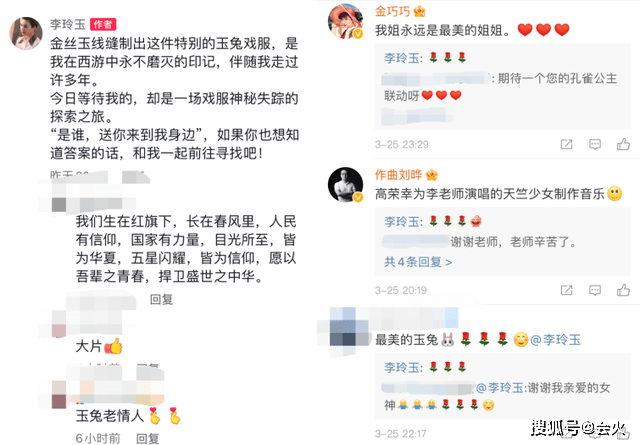
Task: Click the 李玲玉 author name at top
Action: point(68,24)
